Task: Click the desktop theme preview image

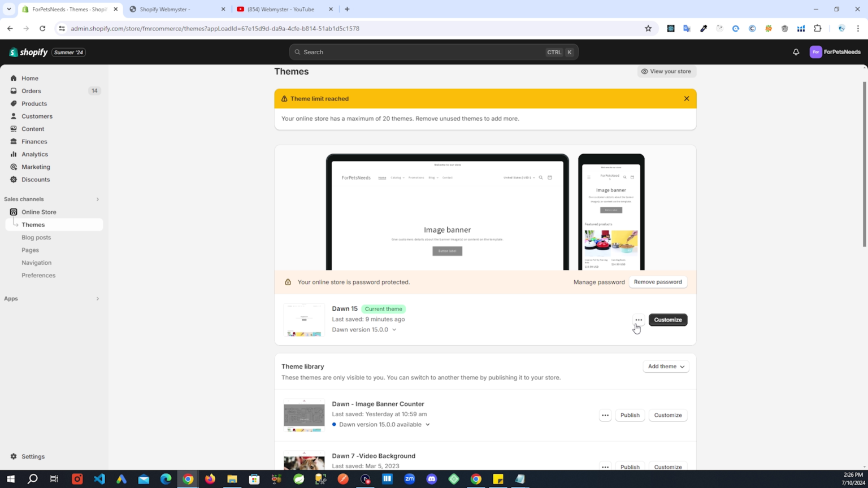Action: pyautogui.click(x=448, y=213)
